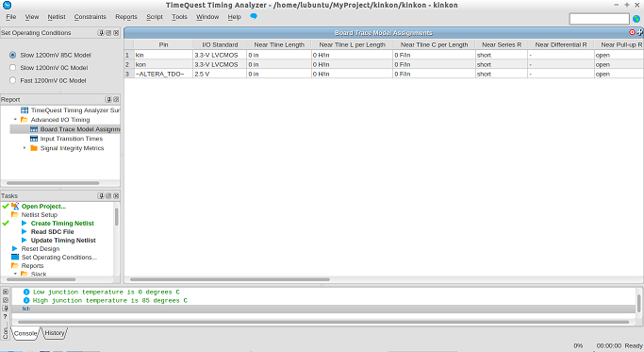Click the globe icon beside search field

click(636, 19)
